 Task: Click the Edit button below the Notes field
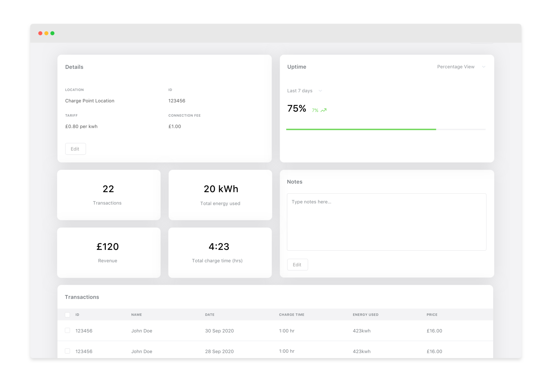(x=298, y=264)
